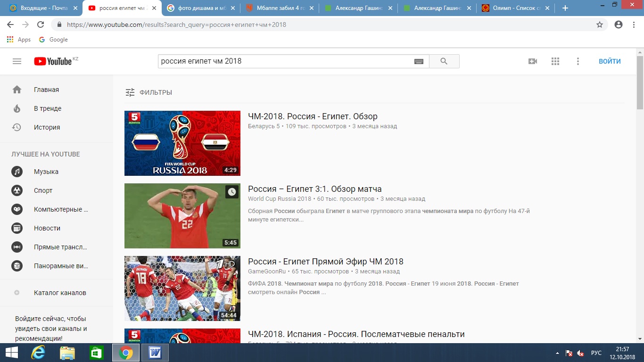This screenshot has width=644, height=362.
Task: Open Microsoft Word from the taskbar
Action: coord(155,353)
